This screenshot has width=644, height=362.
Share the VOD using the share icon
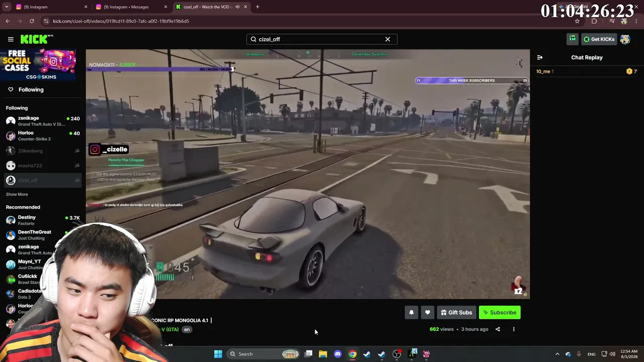(x=498, y=329)
